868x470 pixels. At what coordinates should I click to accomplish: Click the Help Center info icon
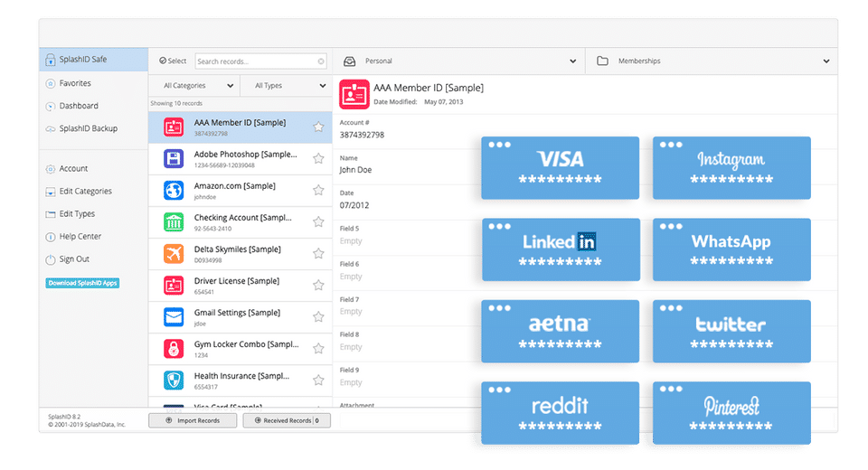[51, 237]
